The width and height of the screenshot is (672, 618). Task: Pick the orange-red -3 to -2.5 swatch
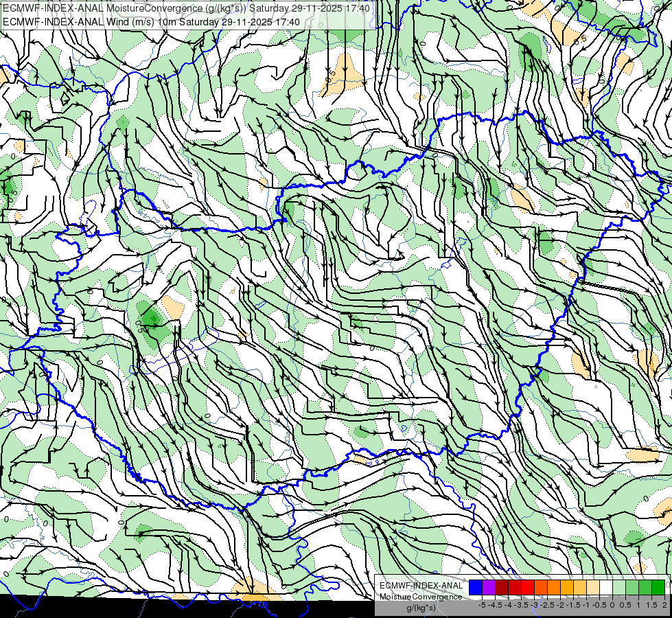pos(541,587)
